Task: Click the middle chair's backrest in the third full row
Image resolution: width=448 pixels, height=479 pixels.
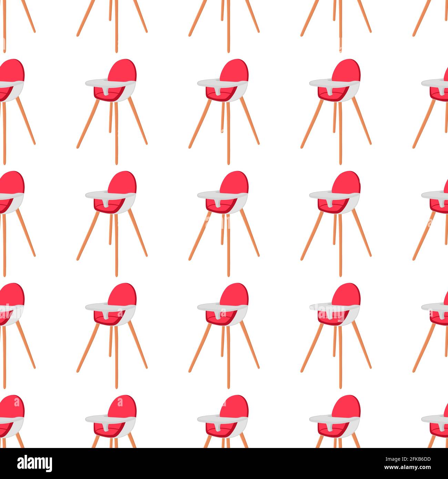Action: click(235, 294)
